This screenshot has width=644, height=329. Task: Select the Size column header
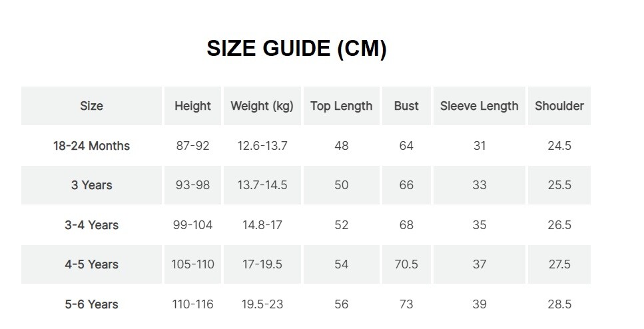point(91,106)
